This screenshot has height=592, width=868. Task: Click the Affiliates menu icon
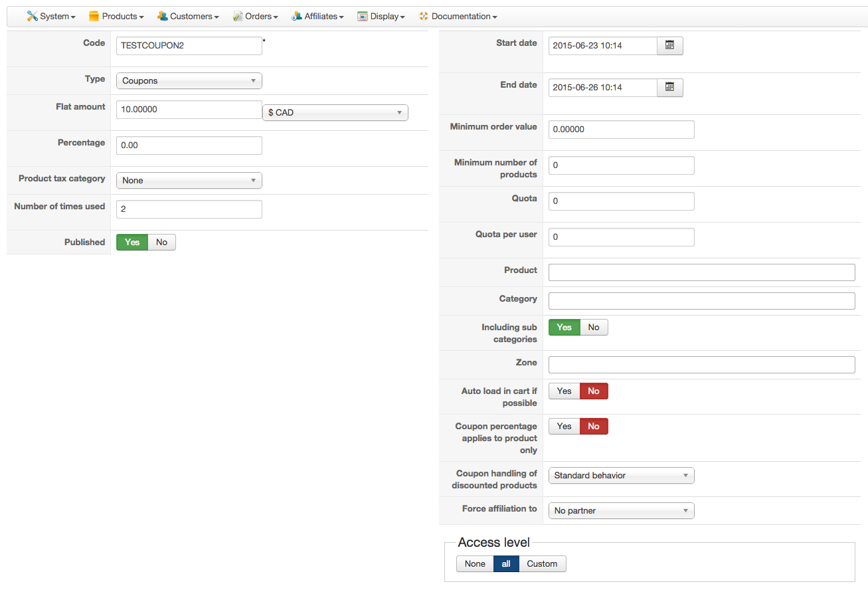pos(297,16)
